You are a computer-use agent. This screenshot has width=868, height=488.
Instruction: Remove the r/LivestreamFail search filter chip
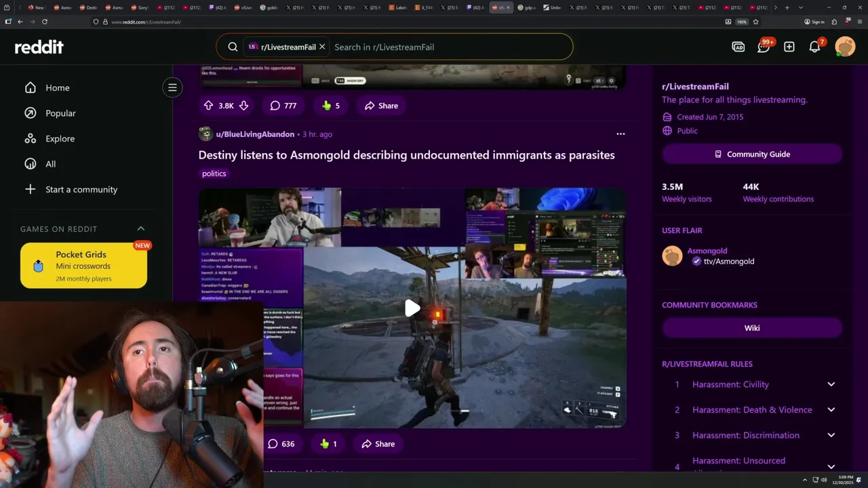tap(322, 47)
